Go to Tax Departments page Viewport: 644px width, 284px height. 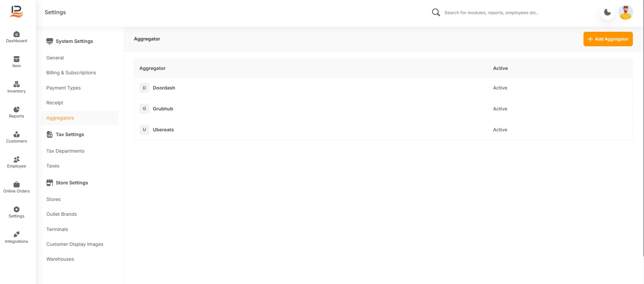click(x=65, y=151)
